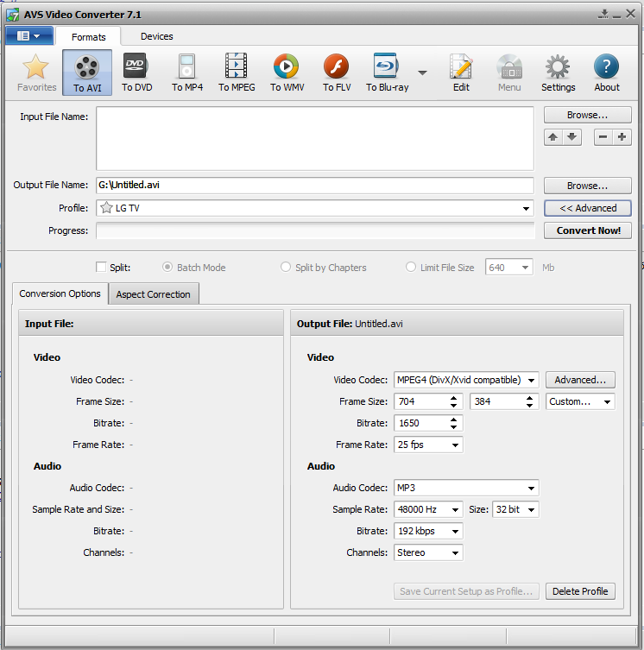Click Delete Profile button

(x=580, y=591)
